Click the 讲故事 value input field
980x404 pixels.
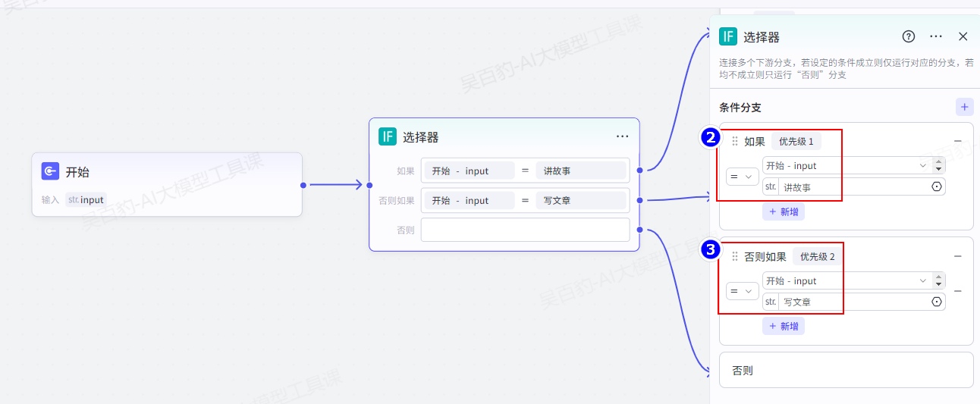coord(854,186)
